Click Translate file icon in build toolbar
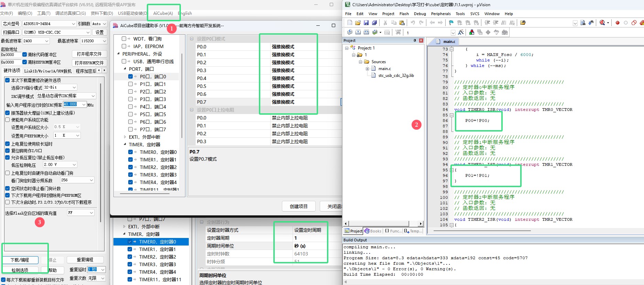This screenshot has width=644, height=285. click(x=350, y=32)
